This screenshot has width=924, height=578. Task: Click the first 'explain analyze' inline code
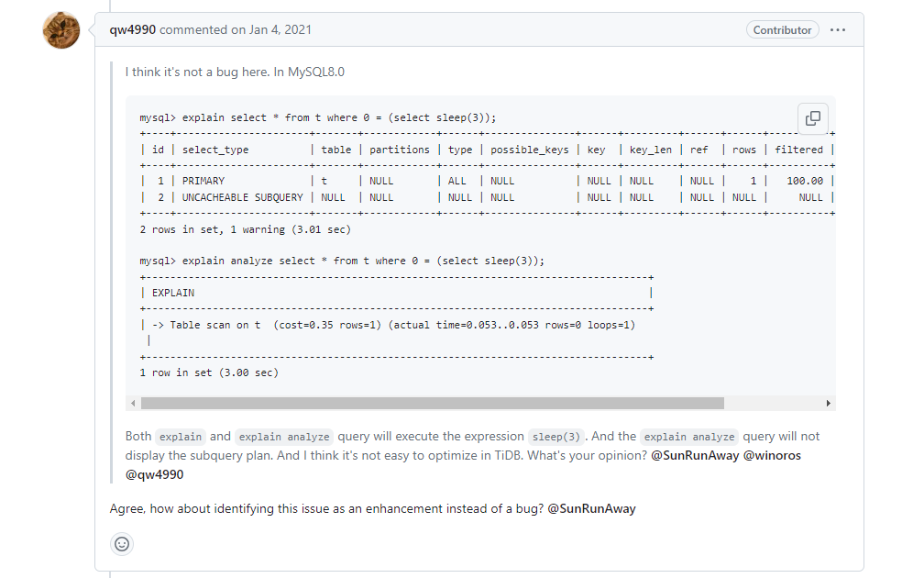tap(284, 437)
